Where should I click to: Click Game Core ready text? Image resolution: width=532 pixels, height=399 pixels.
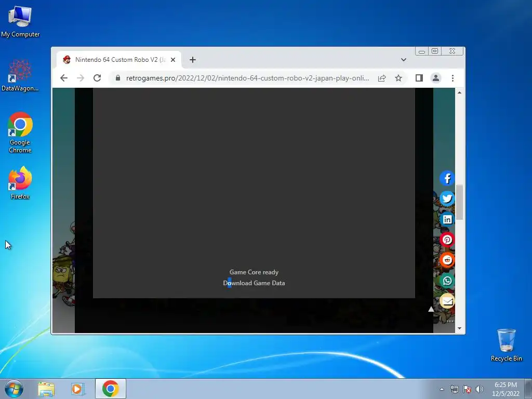(254, 272)
